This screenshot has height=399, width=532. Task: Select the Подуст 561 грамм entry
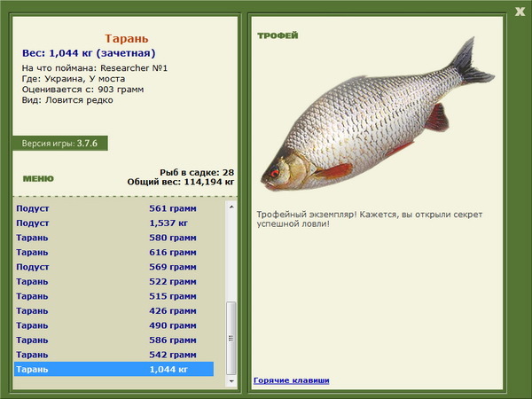(x=113, y=208)
